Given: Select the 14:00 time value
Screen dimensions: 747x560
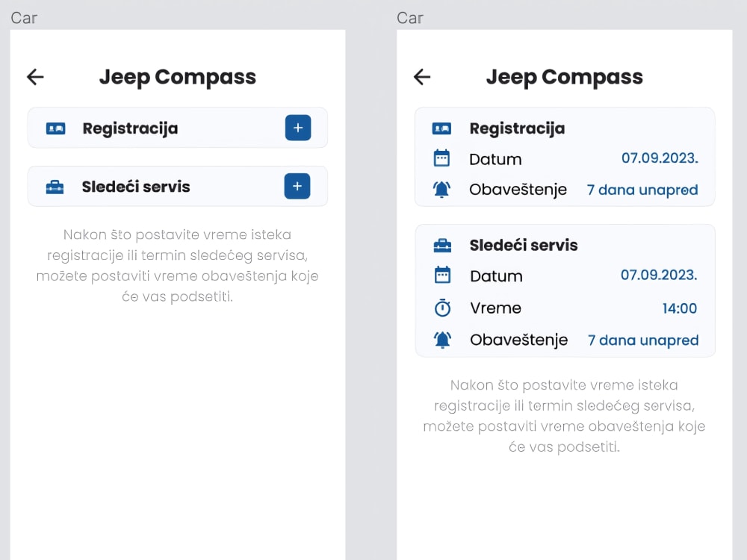Looking at the screenshot, I should (679, 308).
